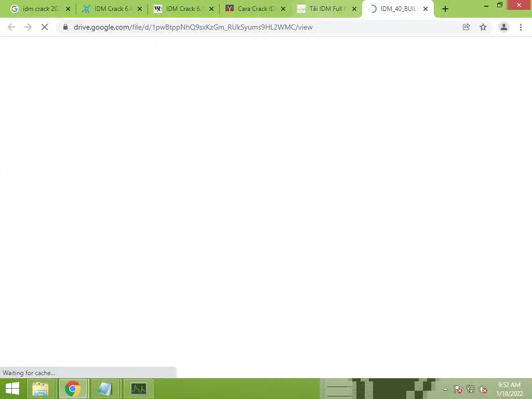Open the notepad app on the taskbar

point(105,389)
